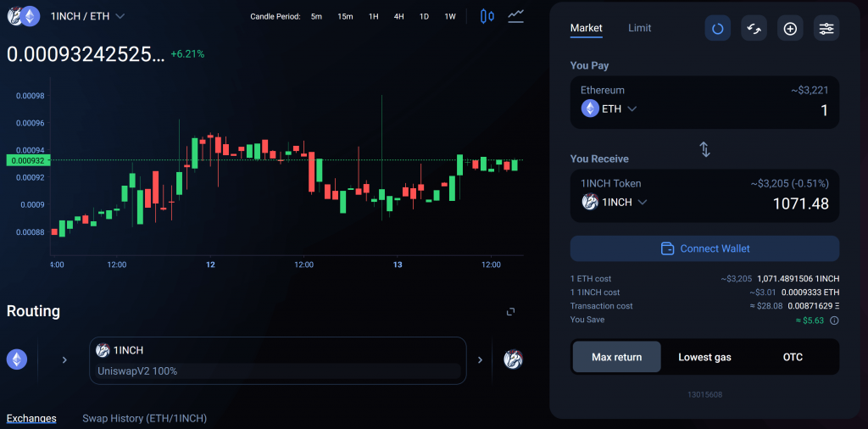
Task: Click the 1INCH unicorn icon at routing end
Action: (513, 359)
